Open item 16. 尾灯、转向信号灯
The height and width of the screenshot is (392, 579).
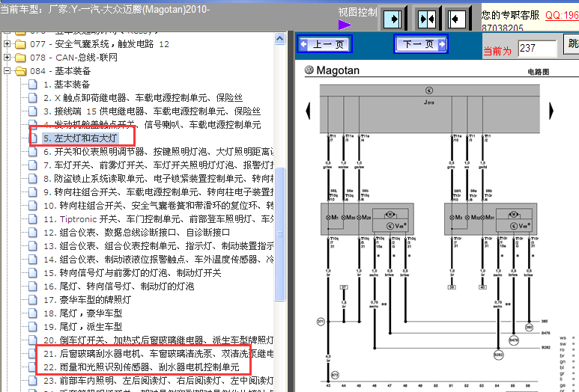[x=118, y=287]
